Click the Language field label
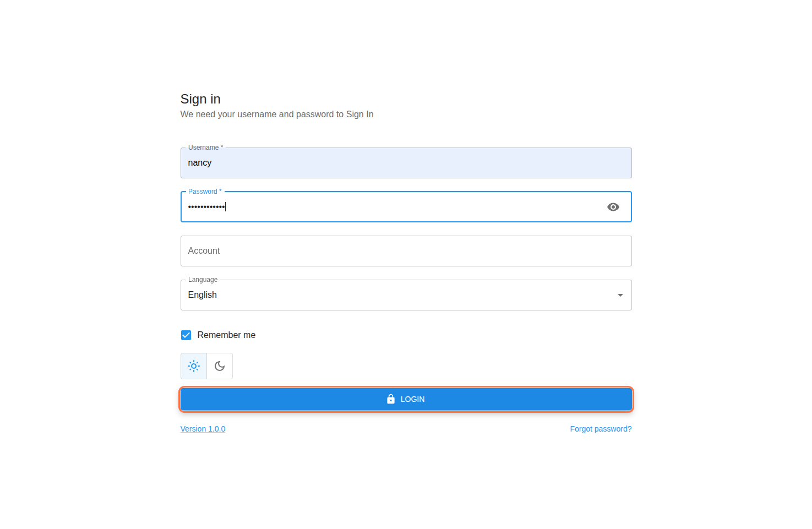Image resolution: width=812 pixels, height=529 pixels. coord(203,280)
